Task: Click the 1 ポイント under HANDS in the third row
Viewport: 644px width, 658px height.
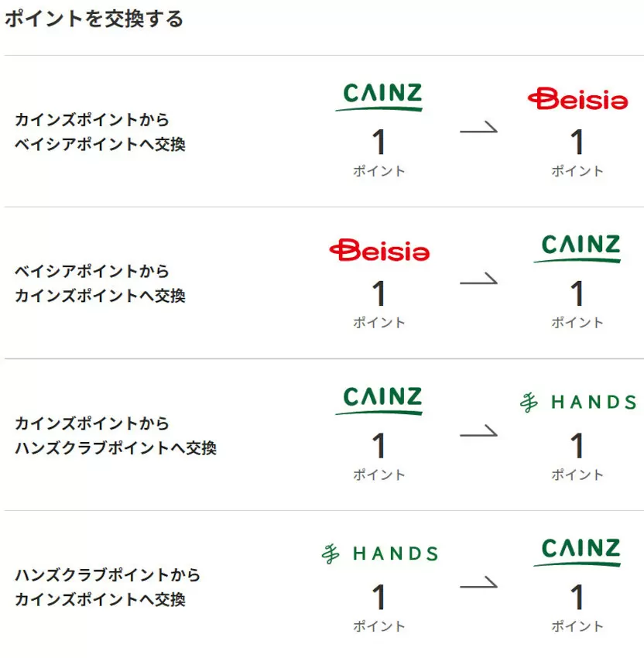Action: [x=577, y=457]
